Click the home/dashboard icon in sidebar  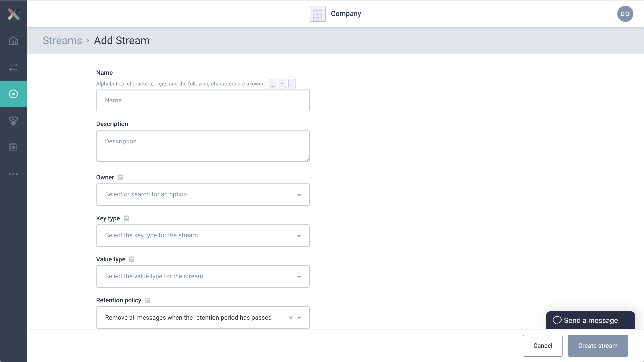tap(13, 40)
